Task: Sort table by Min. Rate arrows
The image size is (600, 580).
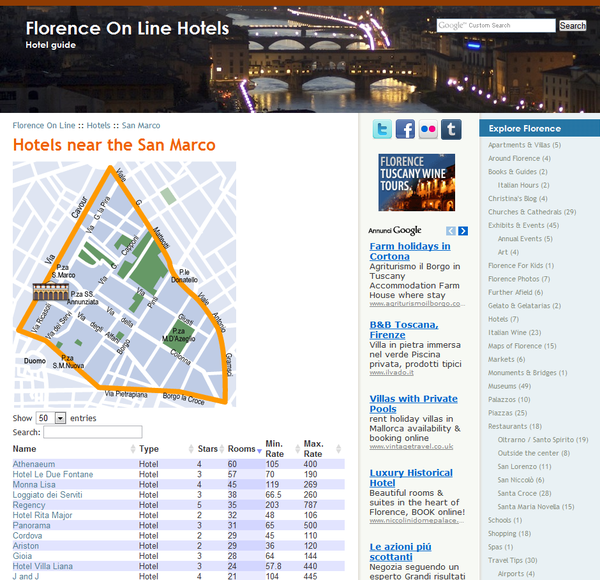Action: (x=297, y=449)
